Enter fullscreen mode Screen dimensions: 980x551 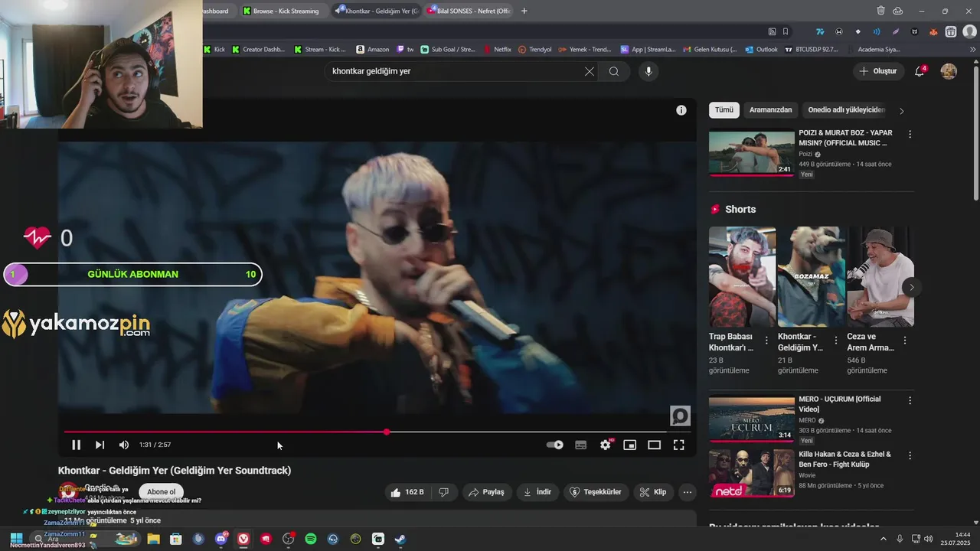[x=679, y=445]
